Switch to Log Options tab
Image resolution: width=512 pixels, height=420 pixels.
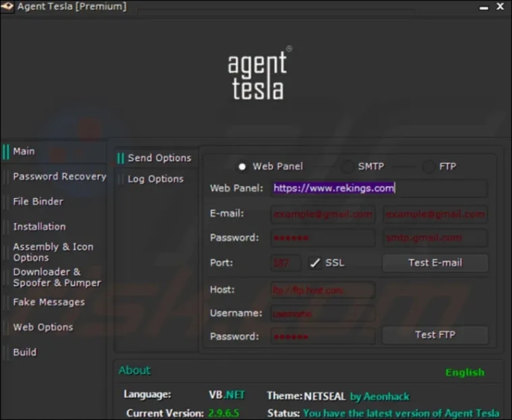click(x=155, y=179)
